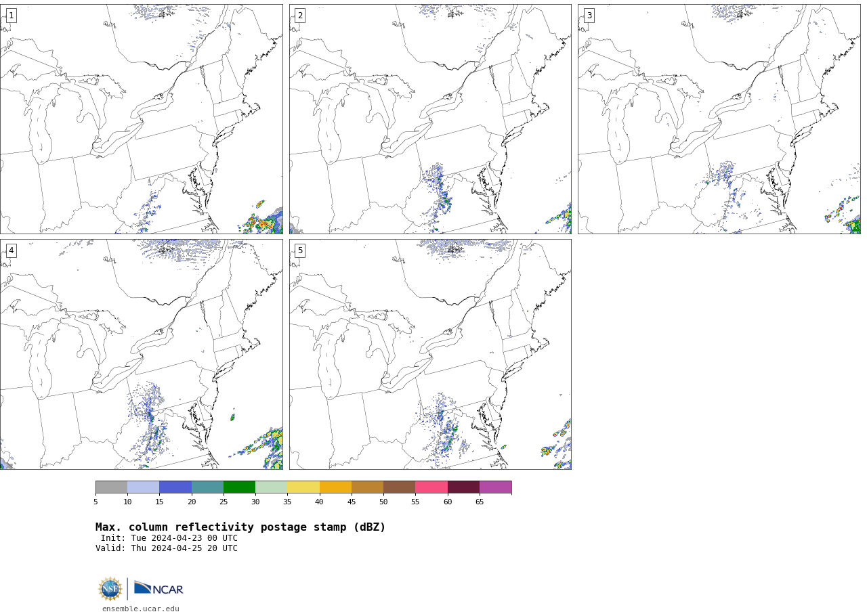Select the pale green 30-35 dBZ swatch
Image resolution: width=867 pixels, height=616 pixels.
click(271, 487)
